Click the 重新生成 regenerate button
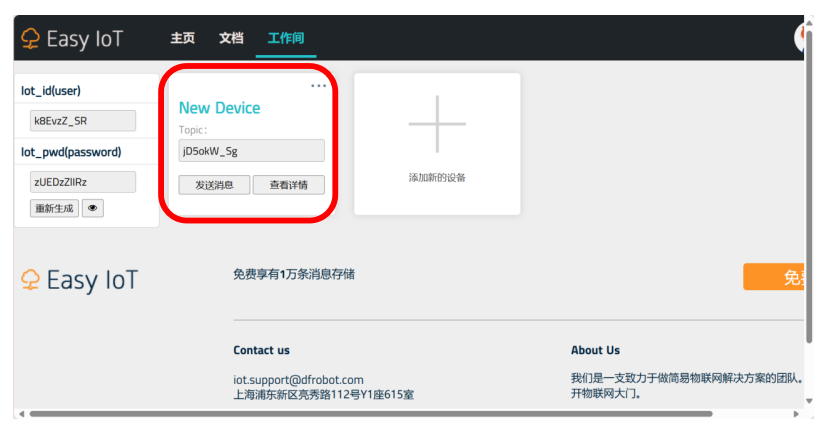This screenshot has width=819, height=428. pyautogui.click(x=54, y=209)
